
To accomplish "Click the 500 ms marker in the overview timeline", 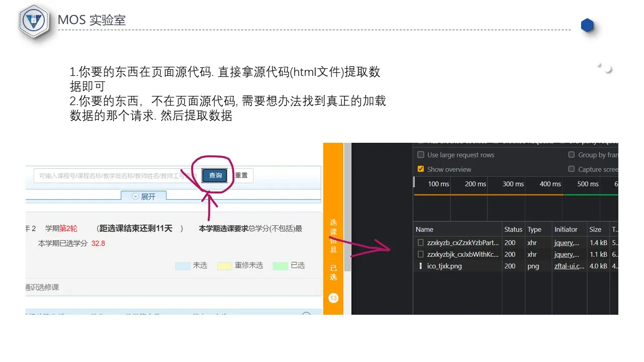I will click(588, 184).
